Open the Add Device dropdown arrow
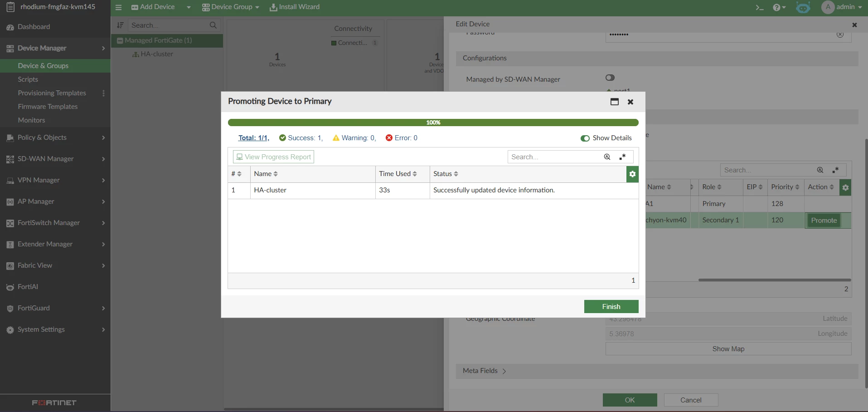 pos(189,8)
